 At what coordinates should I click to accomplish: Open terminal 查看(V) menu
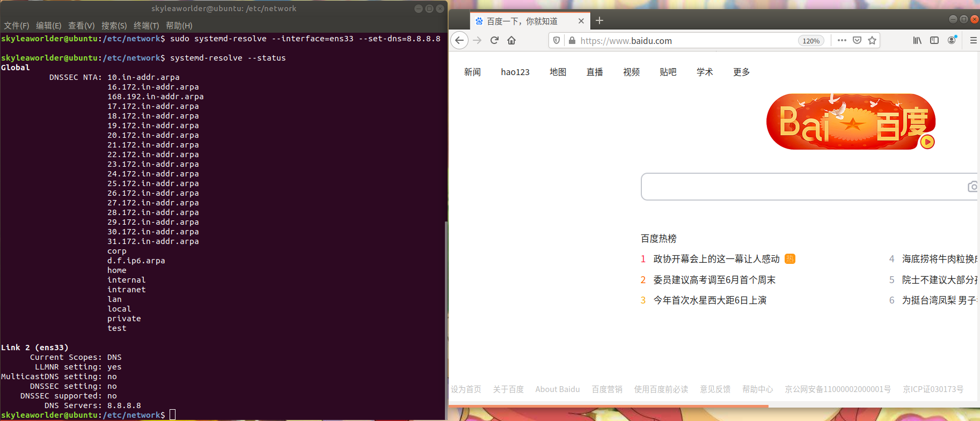pyautogui.click(x=82, y=25)
